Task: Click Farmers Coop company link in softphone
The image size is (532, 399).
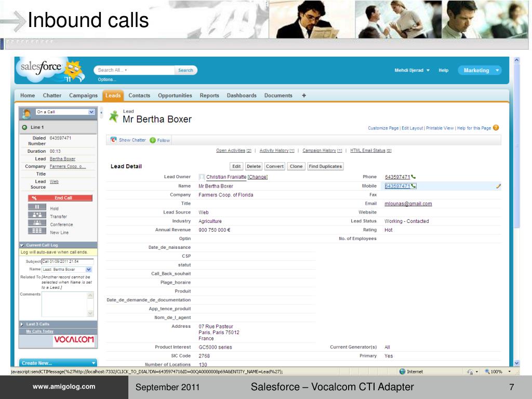Action: click(68, 166)
